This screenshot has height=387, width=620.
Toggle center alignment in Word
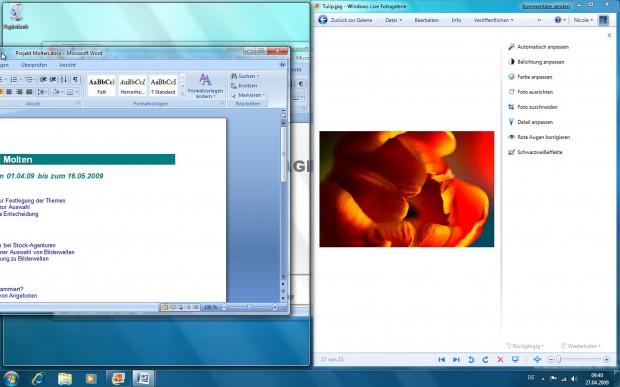coord(9,92)
